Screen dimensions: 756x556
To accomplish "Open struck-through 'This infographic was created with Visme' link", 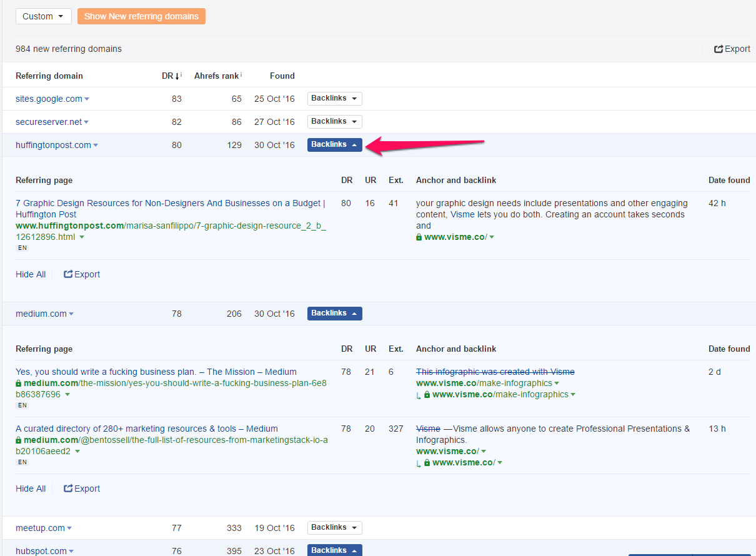I will (495, 372).
